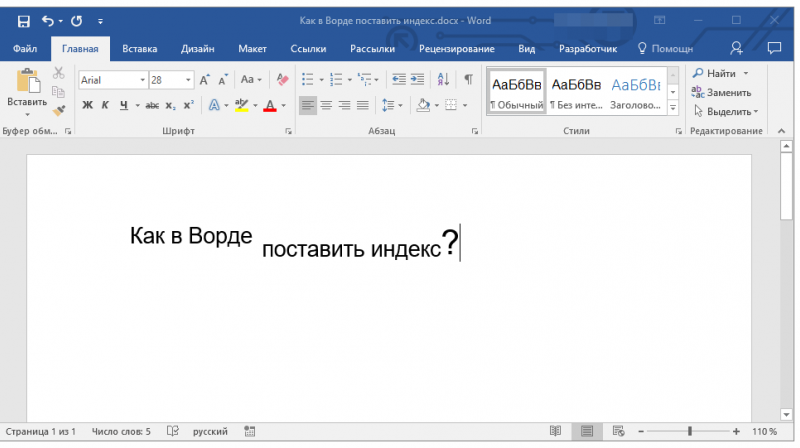This screenshot has height=448, width=800.
Task: Toggle superscript x² formatting
Action: (188, 105)
